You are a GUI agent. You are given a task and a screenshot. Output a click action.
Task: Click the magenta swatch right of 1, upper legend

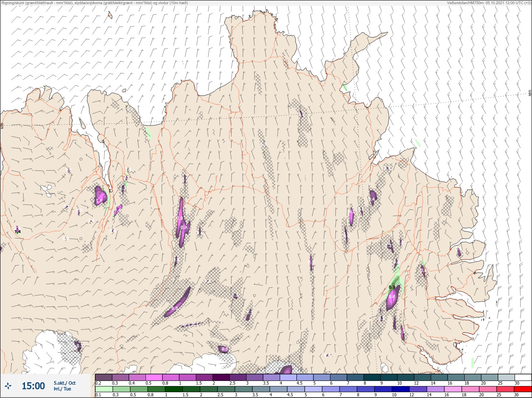(x=188, y=377)
